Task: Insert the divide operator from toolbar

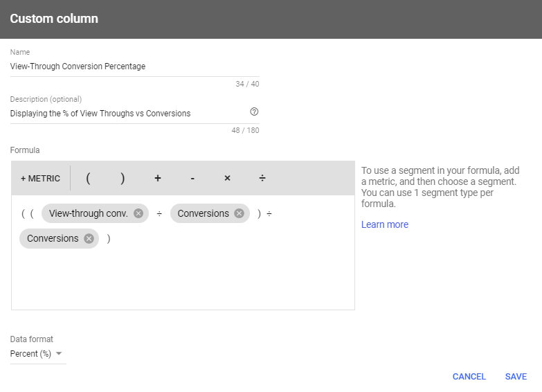Action: [x=262, y=178]
